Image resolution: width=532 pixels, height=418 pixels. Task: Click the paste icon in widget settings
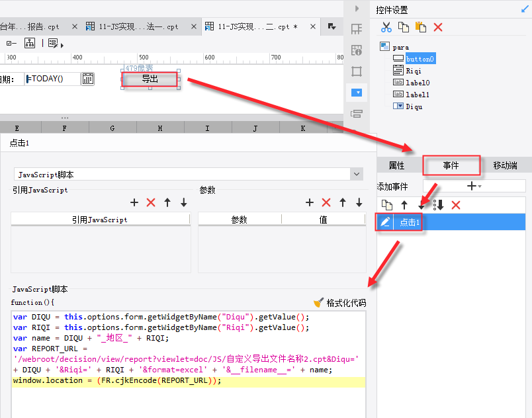pos(420,27)
